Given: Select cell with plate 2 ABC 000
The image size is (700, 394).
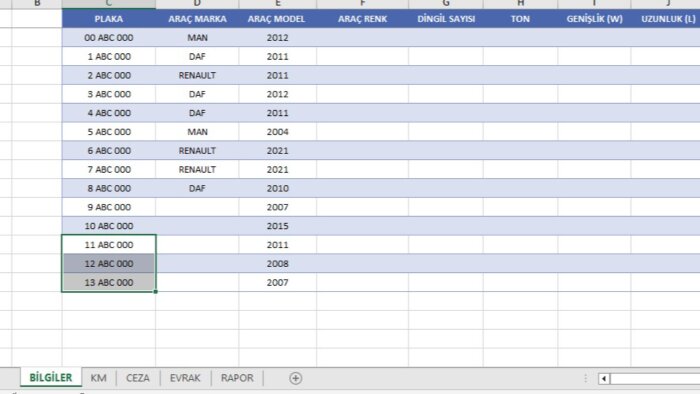Looking at the screenshot, I should click(x=108, y=75).
